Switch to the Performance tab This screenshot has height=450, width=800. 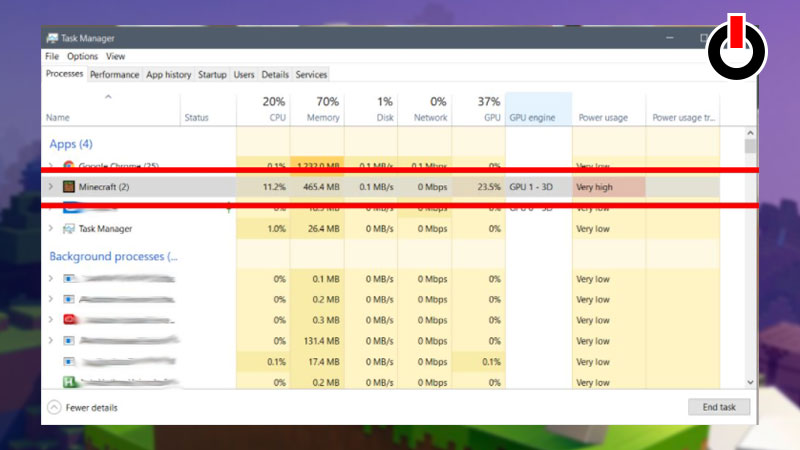[x=114, y=74]
